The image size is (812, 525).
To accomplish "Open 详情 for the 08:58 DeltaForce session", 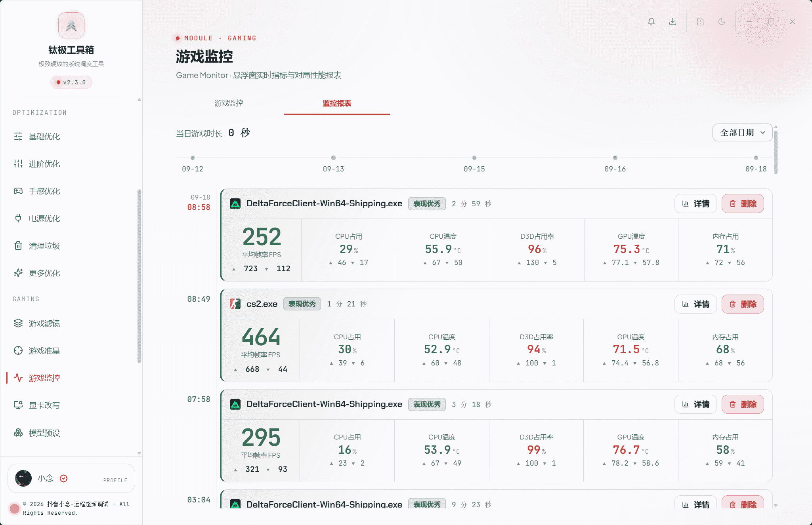I will pos(695,204).
